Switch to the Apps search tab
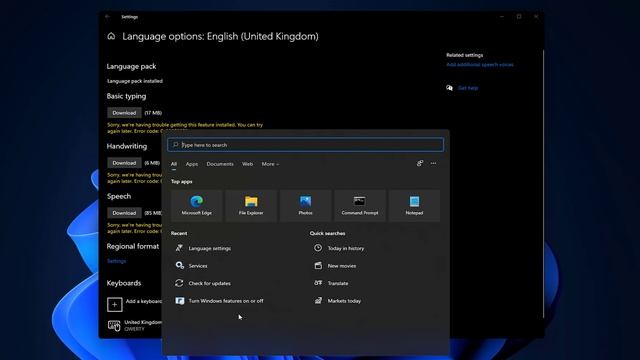 (x=192, y=164)
